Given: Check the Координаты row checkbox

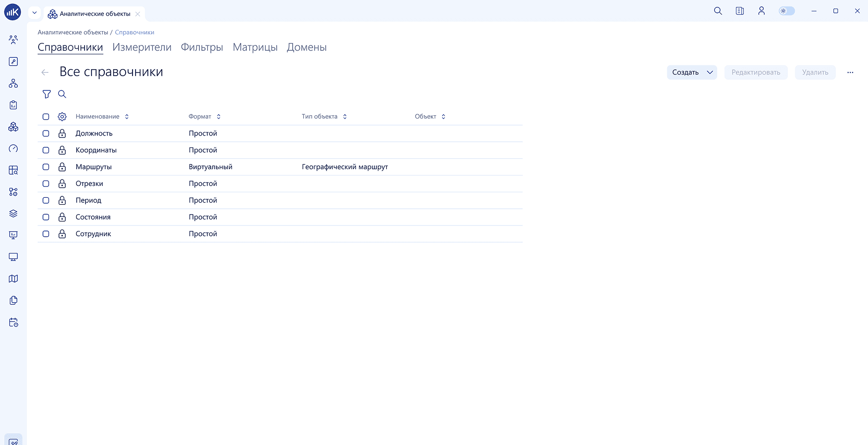Looking at the screenshot, I should (x=46, y=150).
